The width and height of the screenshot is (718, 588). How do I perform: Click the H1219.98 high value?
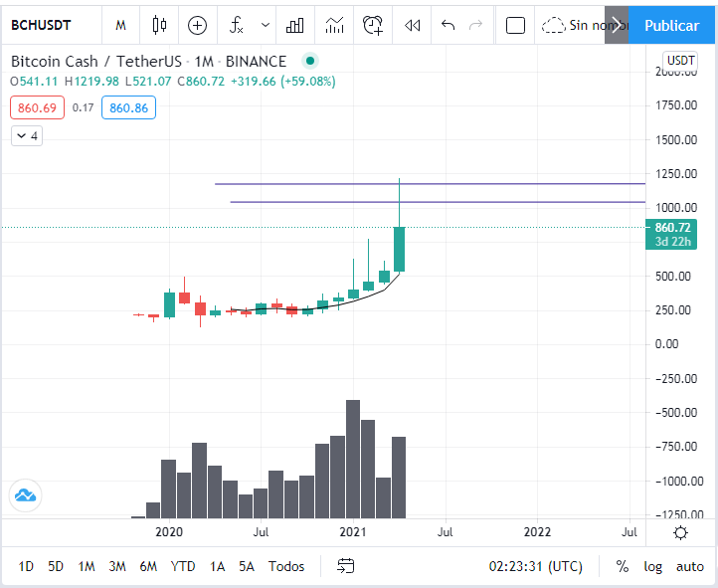pyautogui.click(x=91, y=82)
